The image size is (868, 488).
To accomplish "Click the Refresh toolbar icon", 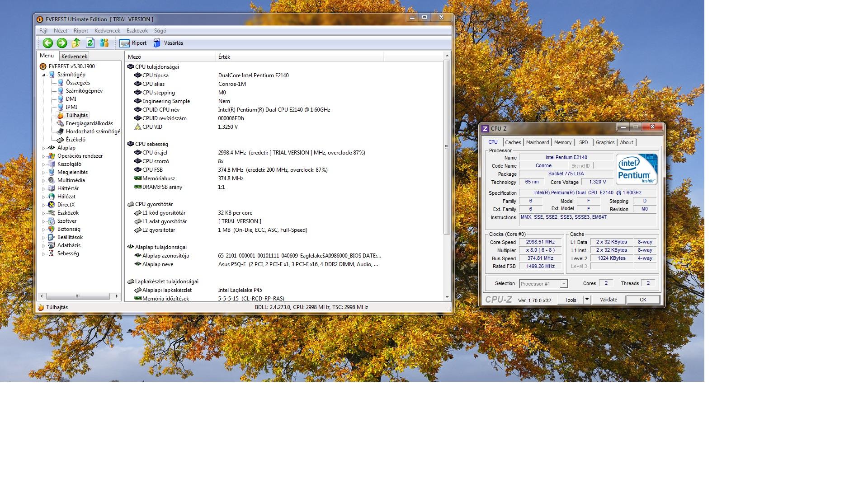I will point(90,43).
